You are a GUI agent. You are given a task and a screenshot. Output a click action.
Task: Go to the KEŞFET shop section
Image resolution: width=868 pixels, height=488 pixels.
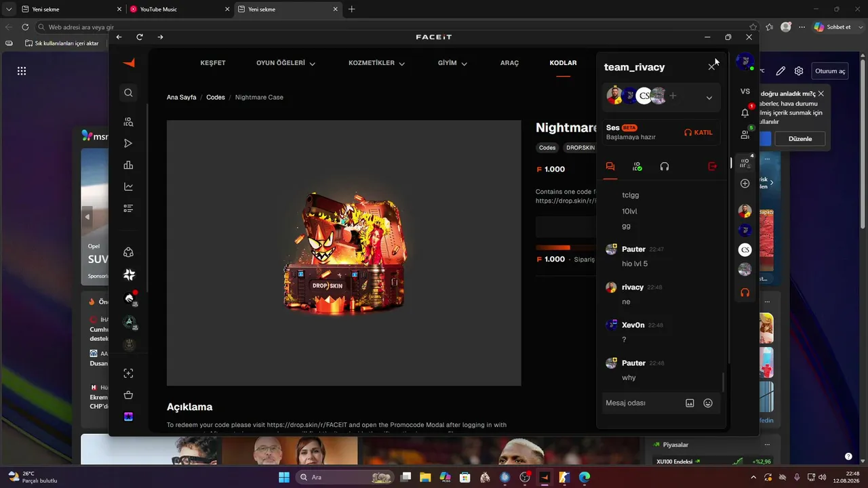tap(213, 63)
